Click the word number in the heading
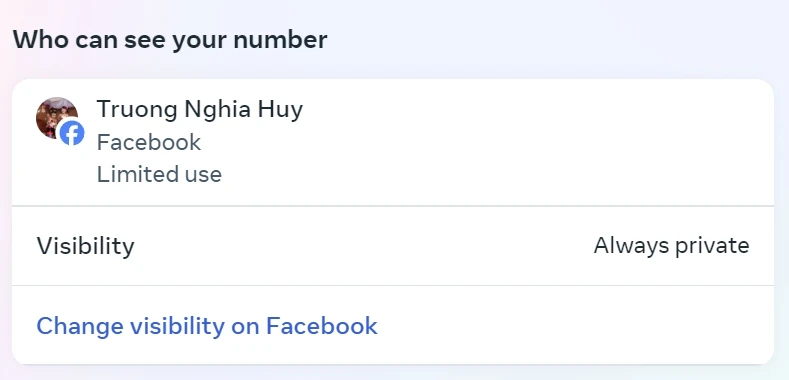This screenshot has height=380, width=789. click(x=280, y=40)
